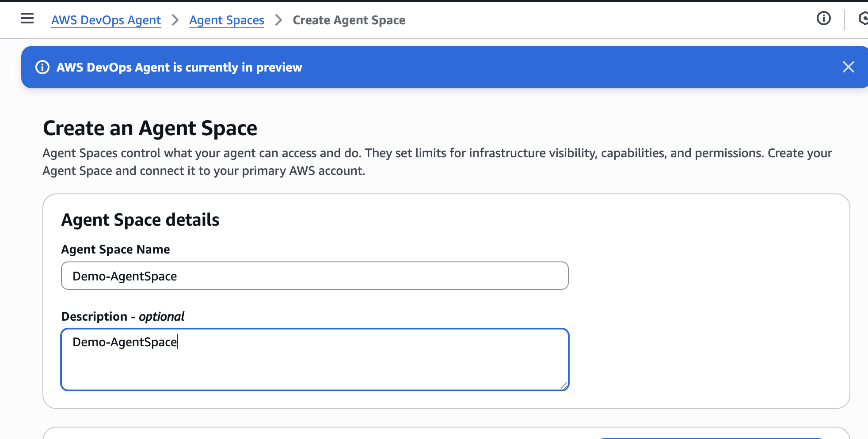Click chevron after AWS DevOps Agent breadcrumb
868x439 pixels.
pos(175,20)
